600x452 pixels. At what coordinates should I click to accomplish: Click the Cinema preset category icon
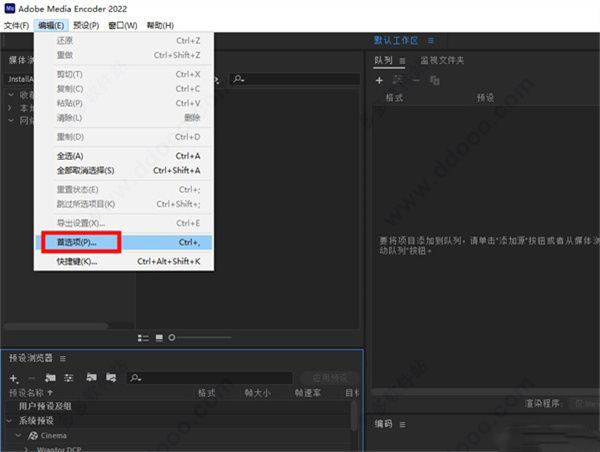click(x=33, y=436)
